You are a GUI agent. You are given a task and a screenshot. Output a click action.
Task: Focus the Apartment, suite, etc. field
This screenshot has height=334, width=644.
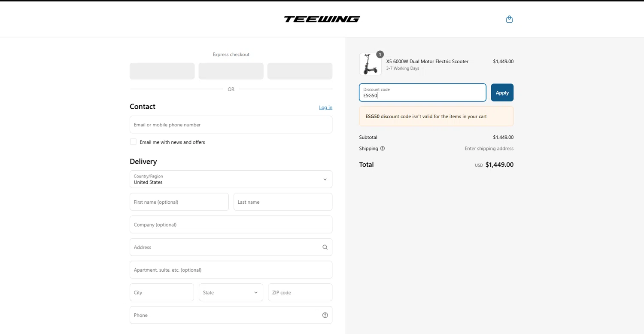[x=231, y=270]
